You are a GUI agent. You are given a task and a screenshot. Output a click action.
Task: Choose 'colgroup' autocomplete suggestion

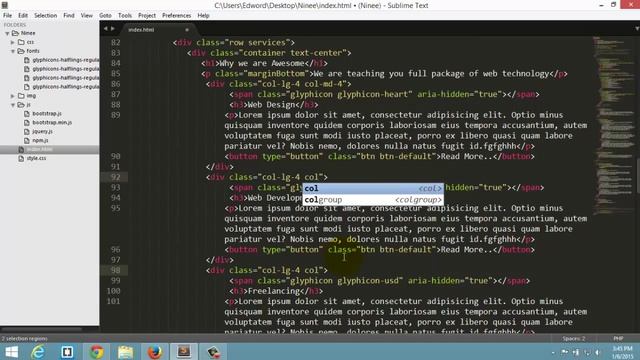click(x=373, y=200)
